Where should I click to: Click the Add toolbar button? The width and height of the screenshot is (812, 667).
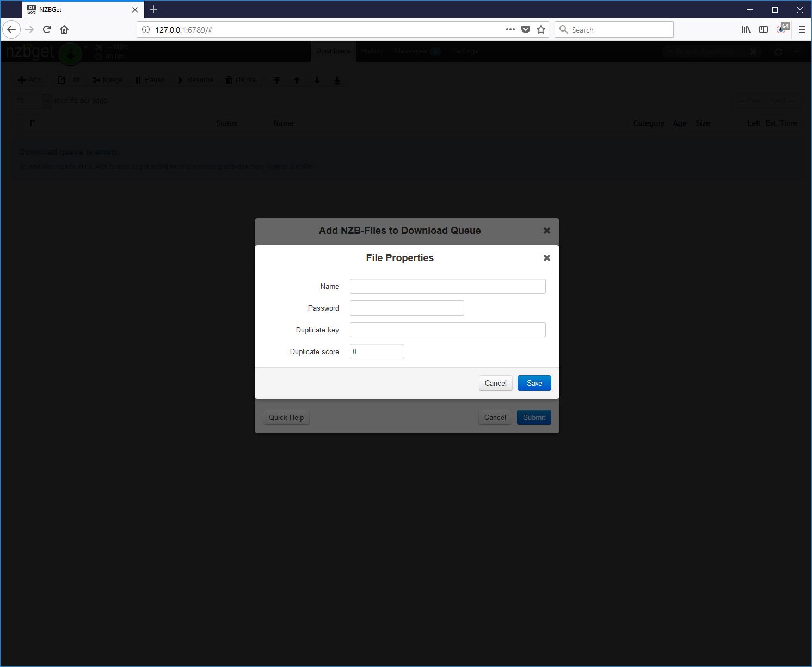point(29,80)
